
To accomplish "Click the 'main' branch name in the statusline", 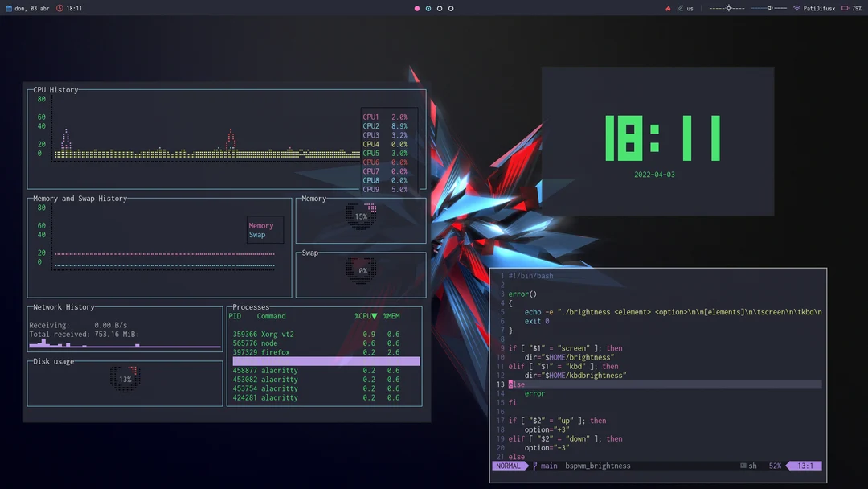I will (549, 466).
